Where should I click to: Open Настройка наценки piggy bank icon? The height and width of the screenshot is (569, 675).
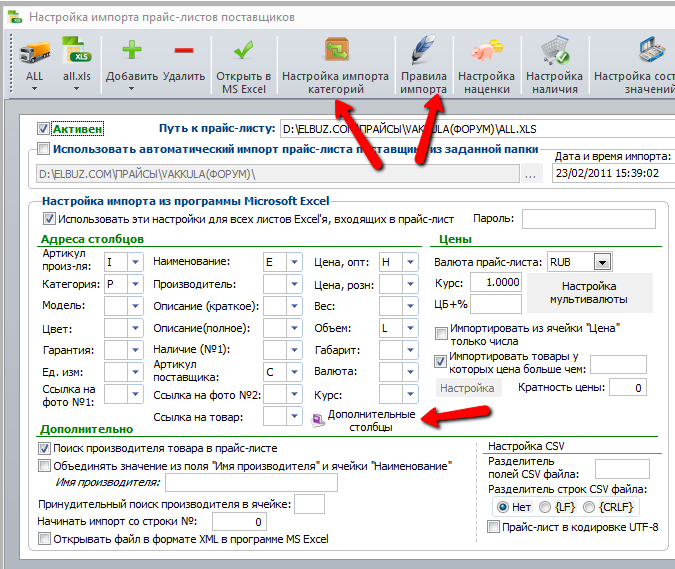pyautogui.click(x=486, y=51)
